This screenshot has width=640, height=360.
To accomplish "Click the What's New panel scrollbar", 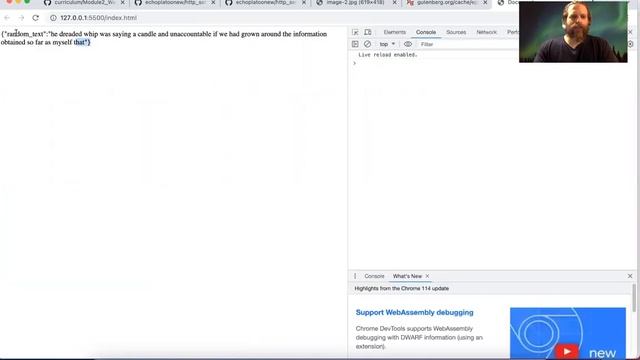I will pos(634,298).
